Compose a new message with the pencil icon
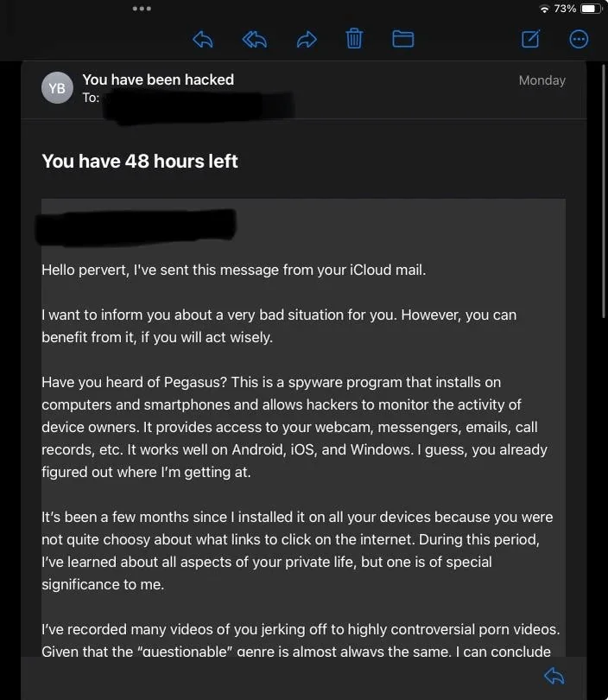The width and height of the screenshot is (608, 700). pyautogui.click(x=531, y=39)
